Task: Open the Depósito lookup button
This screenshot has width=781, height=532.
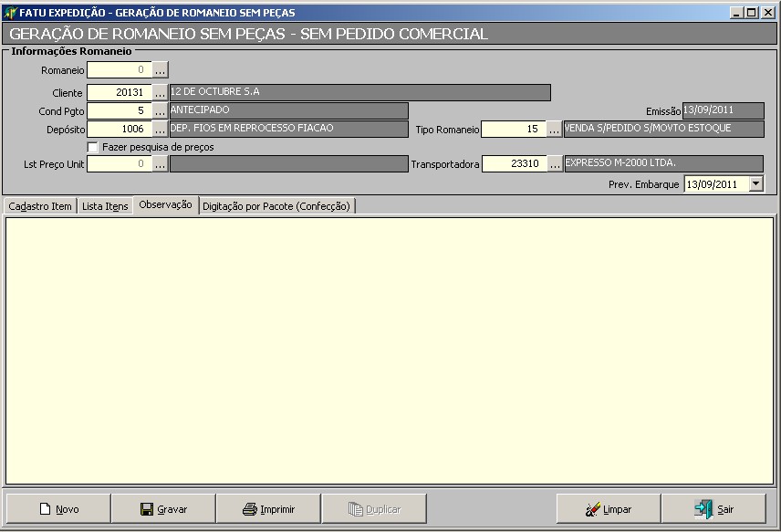Action: tap(160, 130)
